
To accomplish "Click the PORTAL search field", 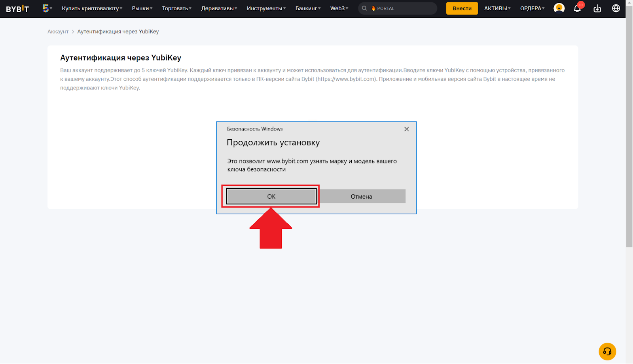I will pyautogui.click(x=398, y=8).
